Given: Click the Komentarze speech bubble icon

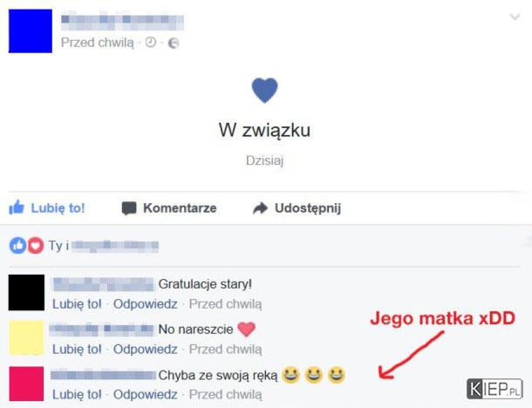Looking at the screenshot, I should (129, 208).
